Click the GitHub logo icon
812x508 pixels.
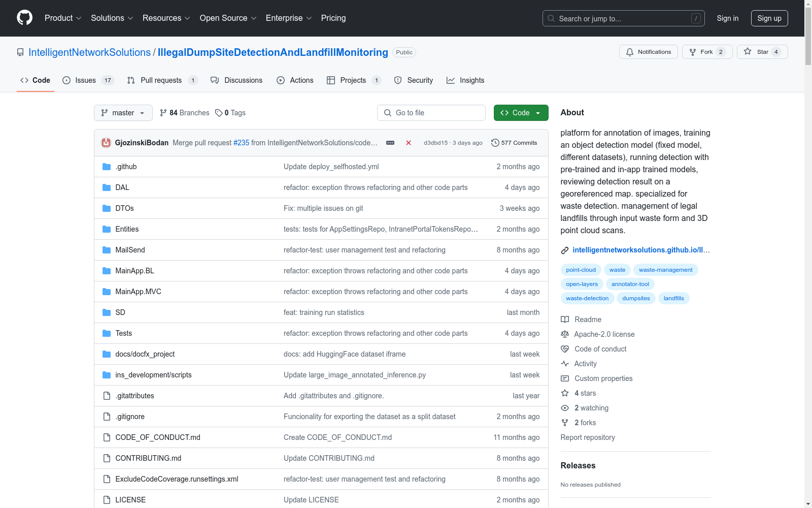pyautogui.click(x=24, y=18)
